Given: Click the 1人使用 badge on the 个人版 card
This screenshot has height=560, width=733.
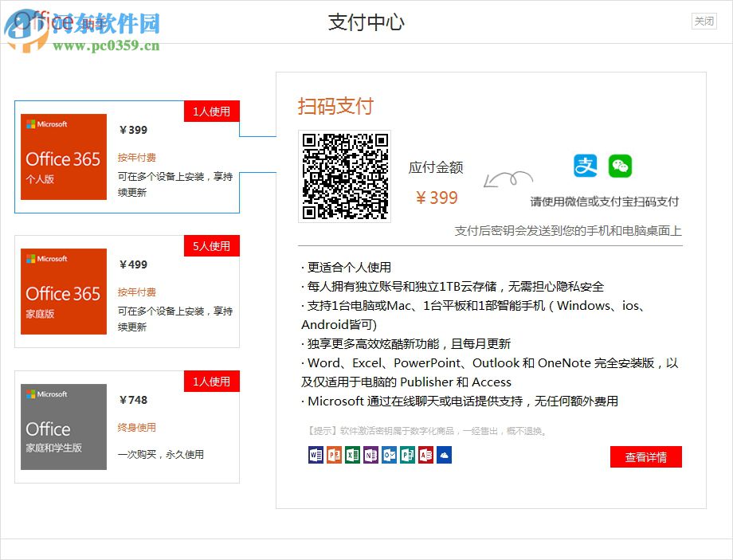Looking at the screenshot, I should [211, 112].
